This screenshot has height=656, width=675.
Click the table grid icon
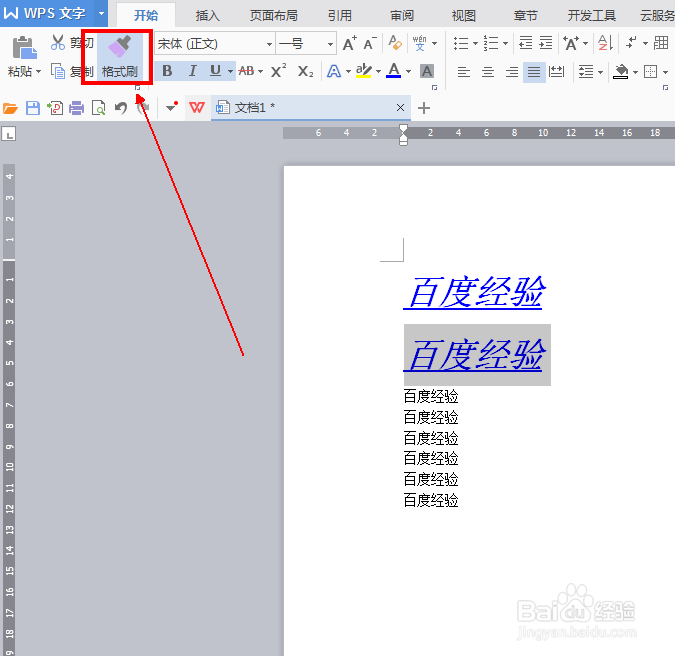click(661, 43)
